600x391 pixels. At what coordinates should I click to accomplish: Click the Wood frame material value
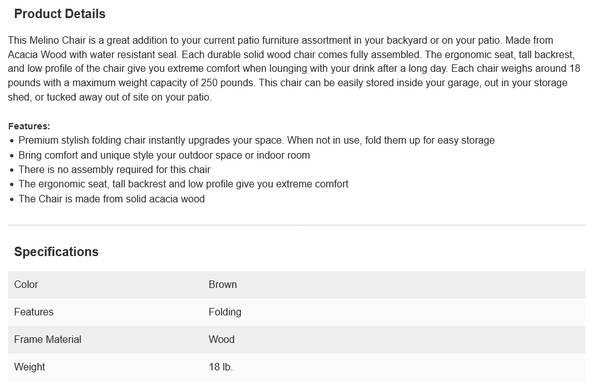(222, 339)
